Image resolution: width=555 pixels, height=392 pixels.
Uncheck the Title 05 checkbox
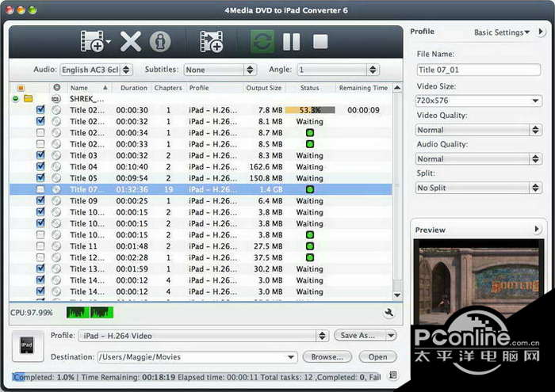[x=40, y=177]
